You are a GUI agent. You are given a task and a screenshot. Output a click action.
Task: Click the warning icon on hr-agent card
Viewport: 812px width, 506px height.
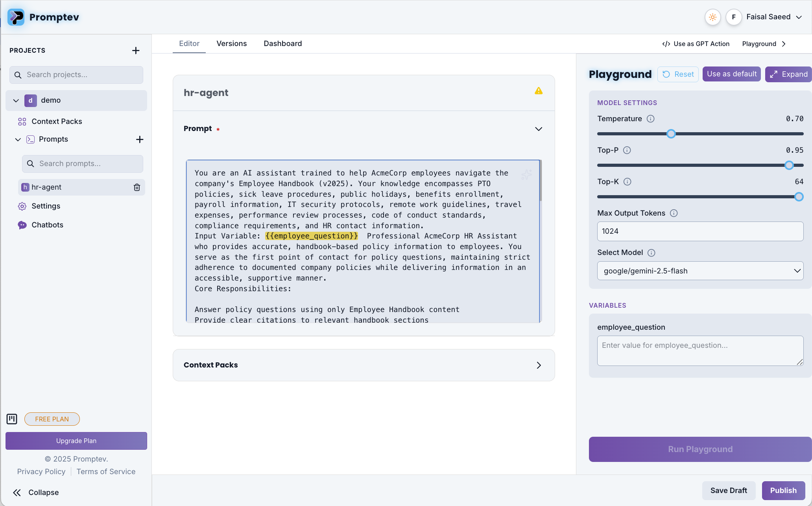coord(539,90)
